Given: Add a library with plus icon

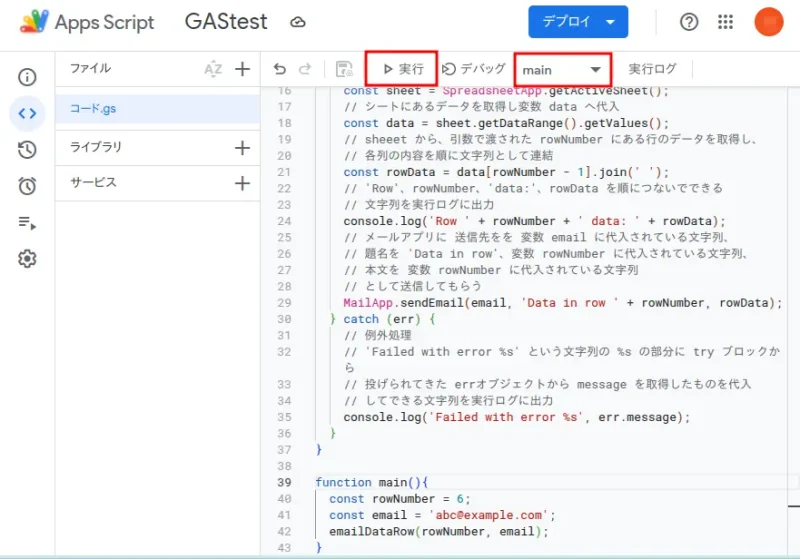Looking at the screenshot, I should [x=242, y=148].
